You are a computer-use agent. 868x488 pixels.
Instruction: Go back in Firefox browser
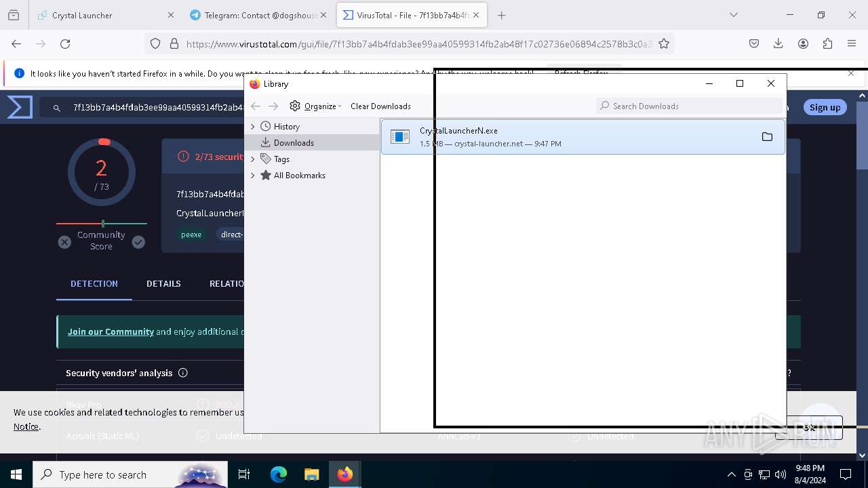tap(16, 43)
